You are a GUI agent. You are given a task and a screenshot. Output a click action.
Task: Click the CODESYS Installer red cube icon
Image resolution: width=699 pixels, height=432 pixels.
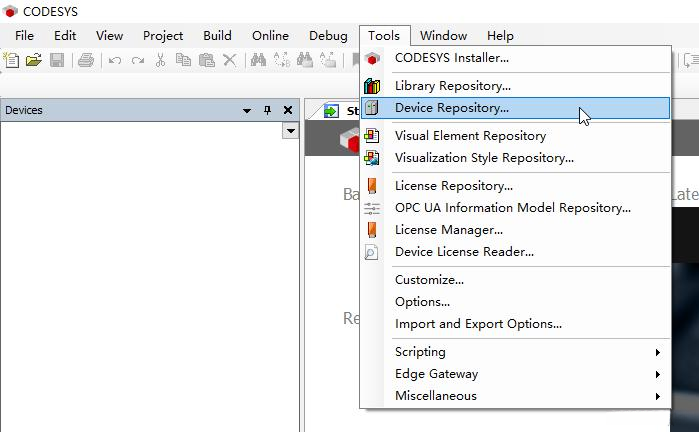click(372, 58)
